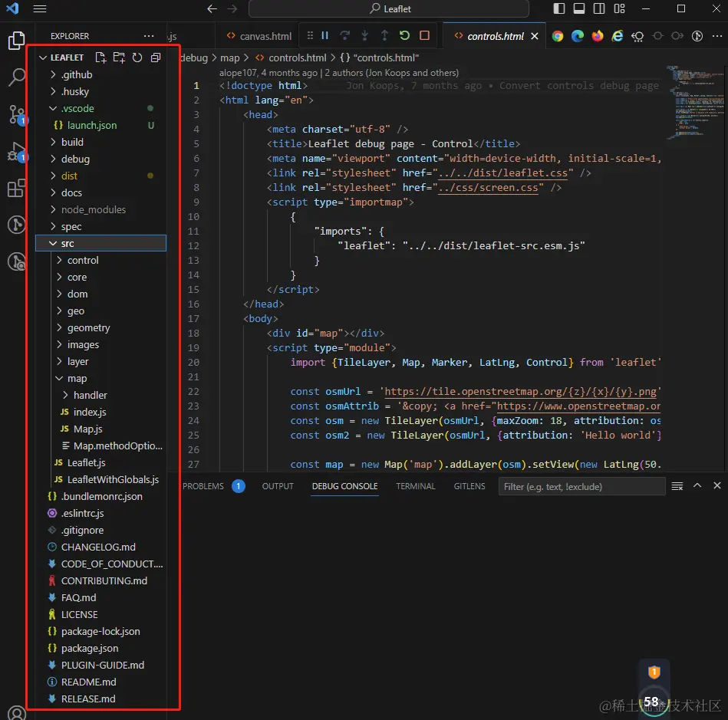Collapse the LEAFLET root folder
The height and width of the screenshot is (720, 728).
(x=43, y=58)
